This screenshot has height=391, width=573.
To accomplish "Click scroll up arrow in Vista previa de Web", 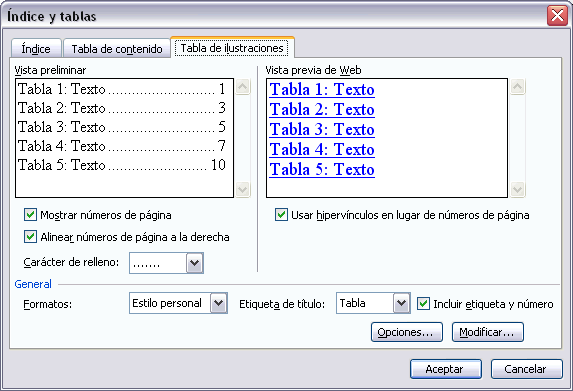I will [517, 87].
